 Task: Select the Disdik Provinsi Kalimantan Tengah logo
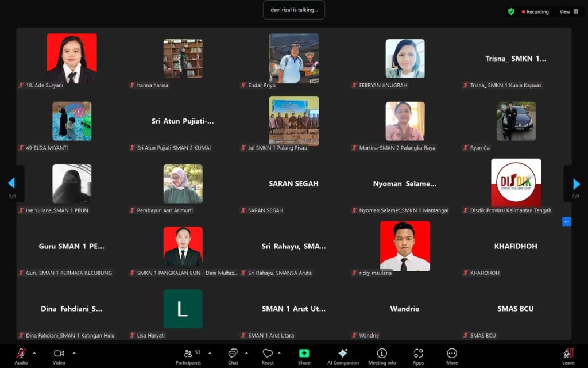pyautogui.click(x=516, y=183)
